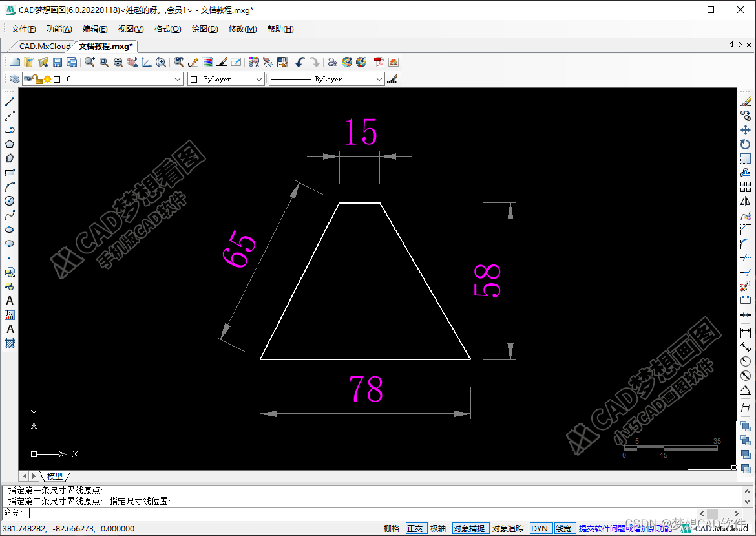This screenshot has width=756, height=536.
Task: Click the Angular dimension tool
Action: coord(746,390)
